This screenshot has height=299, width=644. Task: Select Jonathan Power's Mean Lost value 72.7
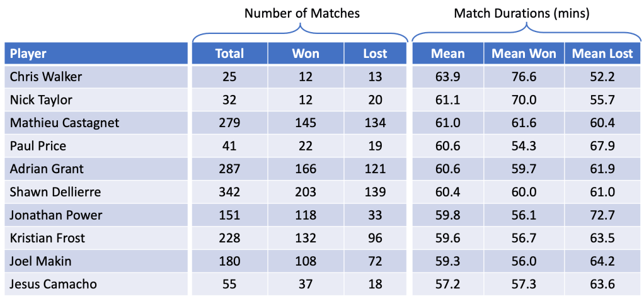coord(602,215)
